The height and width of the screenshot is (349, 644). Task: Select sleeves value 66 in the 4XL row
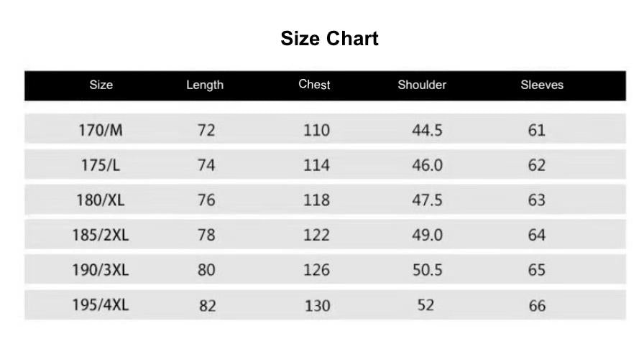(537, 305)
